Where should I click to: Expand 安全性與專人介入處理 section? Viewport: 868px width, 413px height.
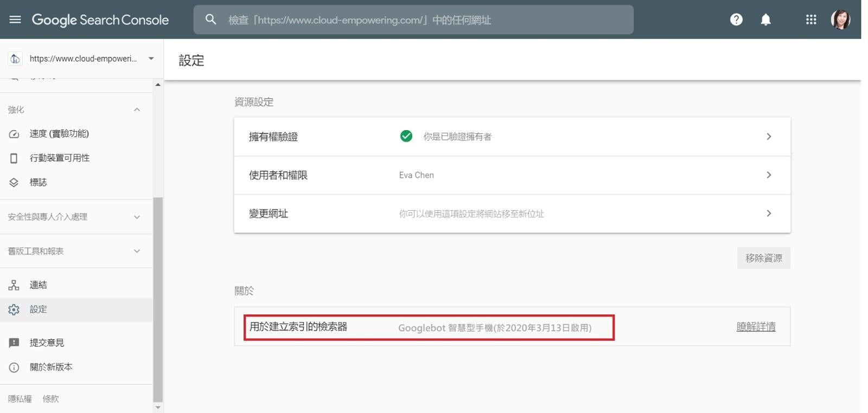coord(137,217)
